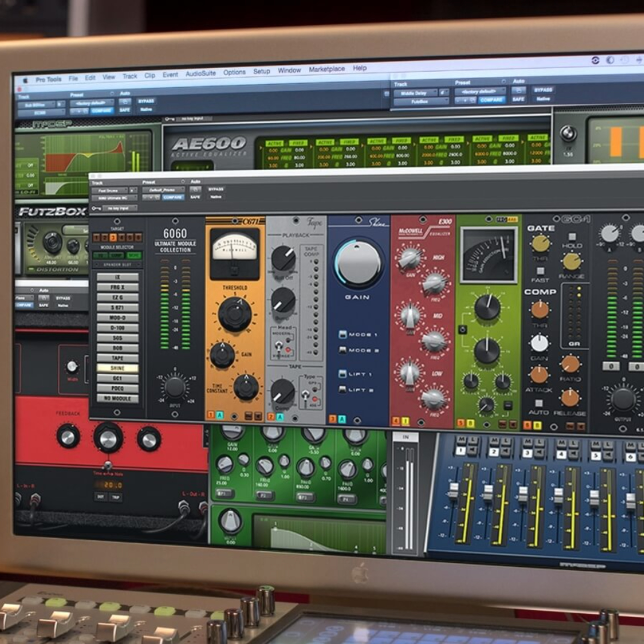Open the Expander Slot selector in the 6060 module panel
This screenshot has height=644, width=644.
[117, 265]
